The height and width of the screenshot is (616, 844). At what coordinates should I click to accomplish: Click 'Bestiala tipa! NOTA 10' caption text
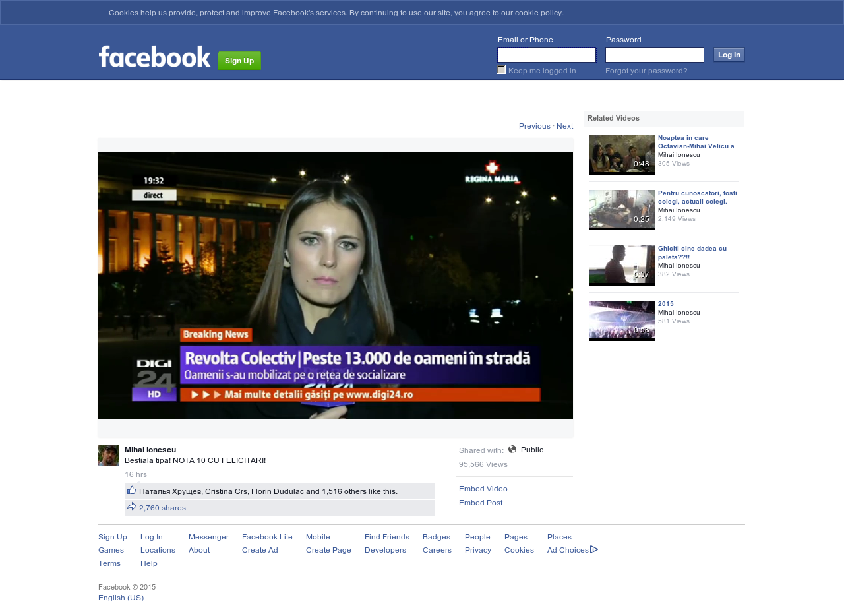(195, 460)
